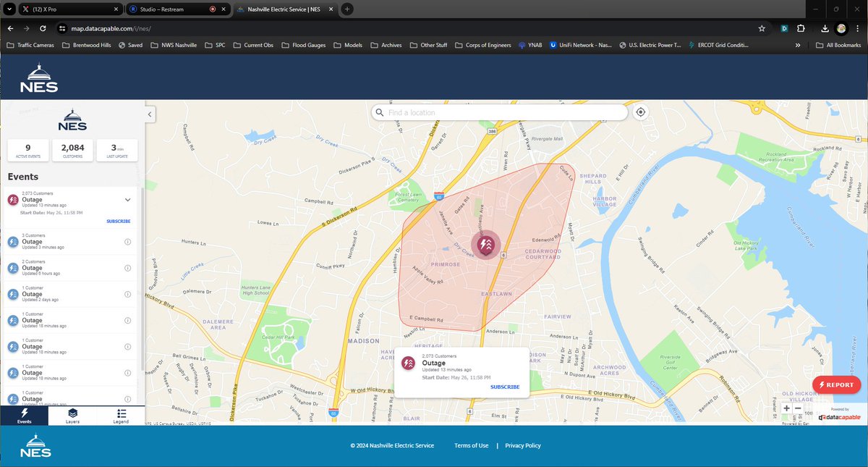Click the 2,084 Customers card
This screenshot has height=467, width=868.
72,150
